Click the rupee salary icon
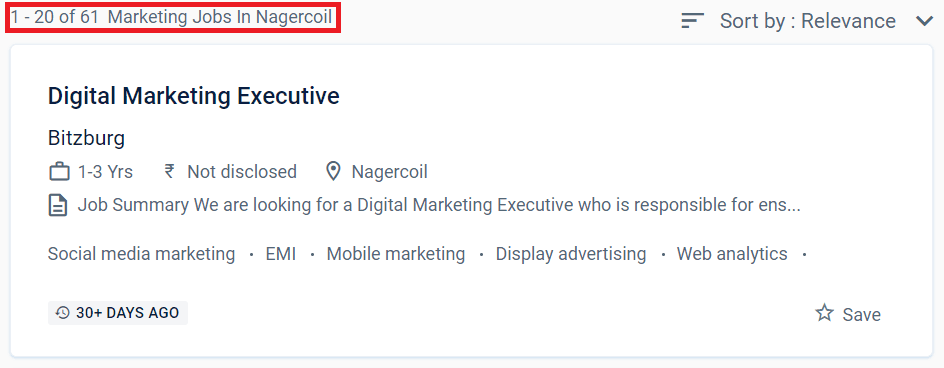944x368 pixels. [169, 172]
